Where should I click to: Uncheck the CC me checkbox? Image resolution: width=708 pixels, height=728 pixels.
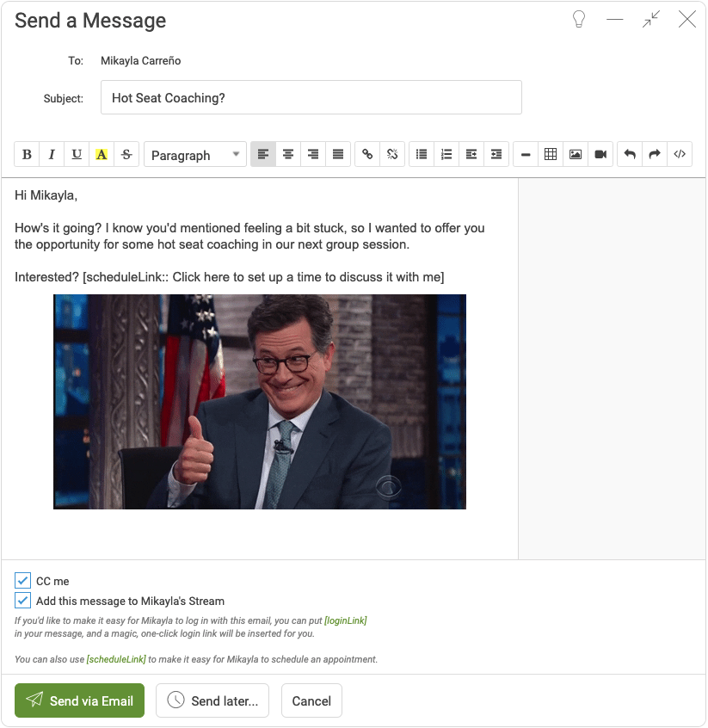(x=22, y=581)
